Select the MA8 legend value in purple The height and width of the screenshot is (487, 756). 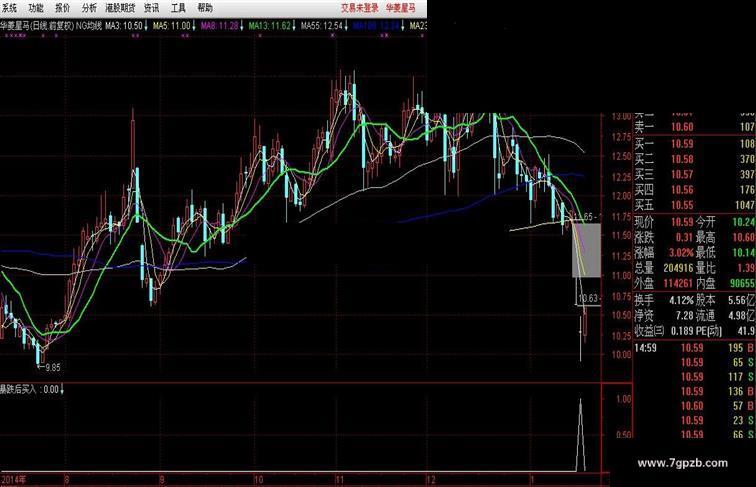point(219,26)
